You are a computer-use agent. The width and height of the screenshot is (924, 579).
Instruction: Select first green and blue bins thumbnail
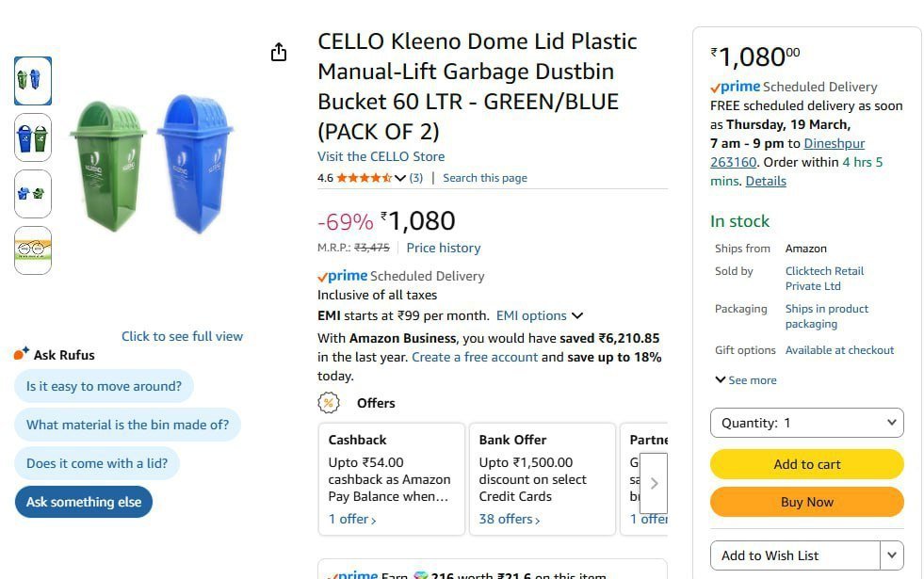(x=33, y=81)
